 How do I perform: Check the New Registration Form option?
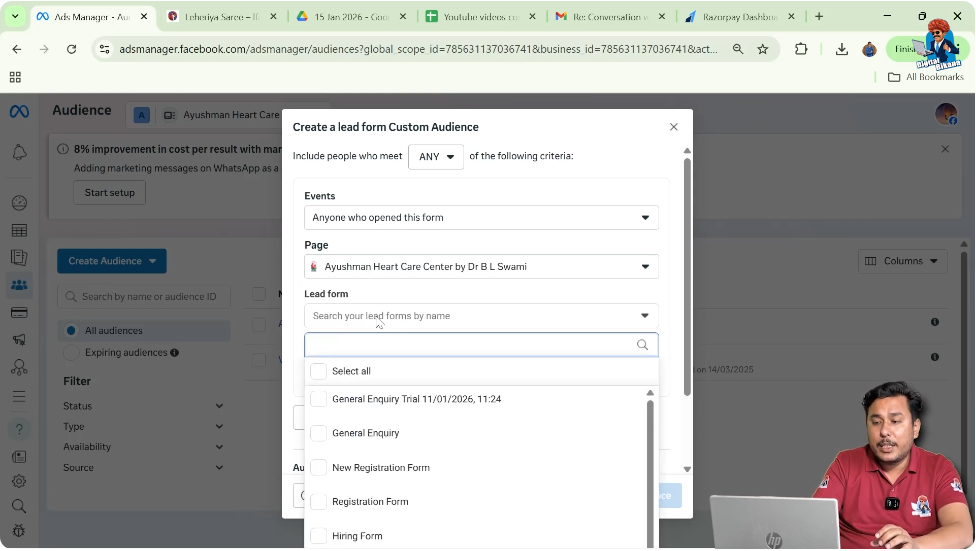(319, 468)
